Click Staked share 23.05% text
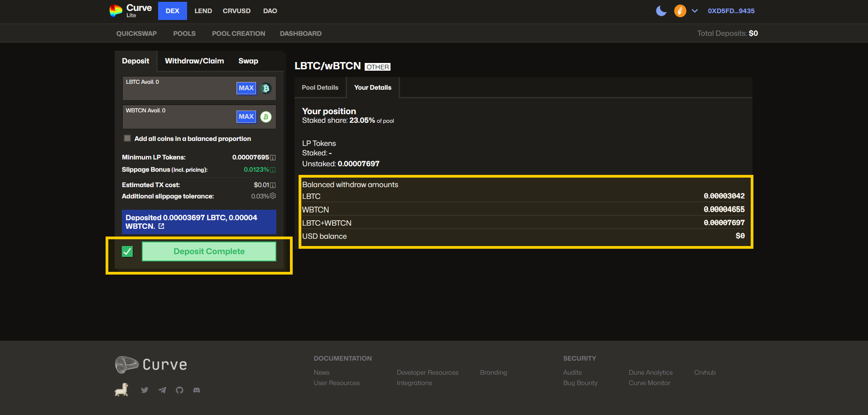 (348, 121)
